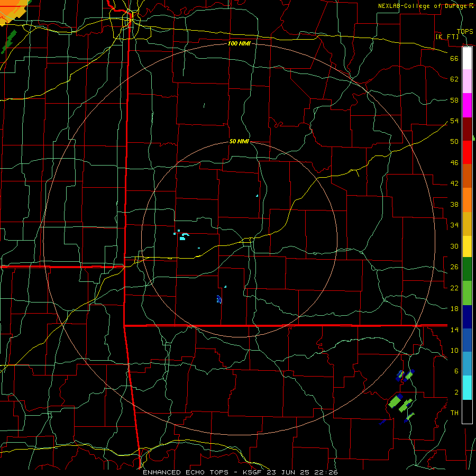Click the '[K FT]' units label
The height and width of the screenshot is (476, 476).
tap(447, 36)
